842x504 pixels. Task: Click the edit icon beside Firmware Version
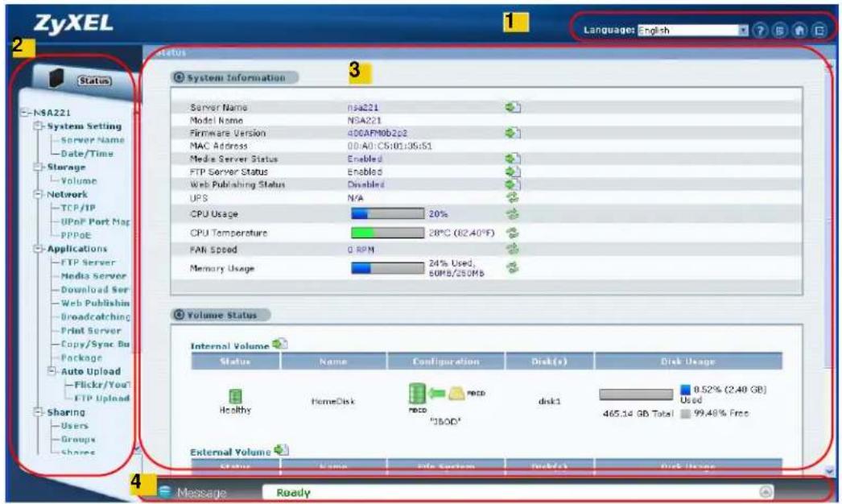pos(513,132)
